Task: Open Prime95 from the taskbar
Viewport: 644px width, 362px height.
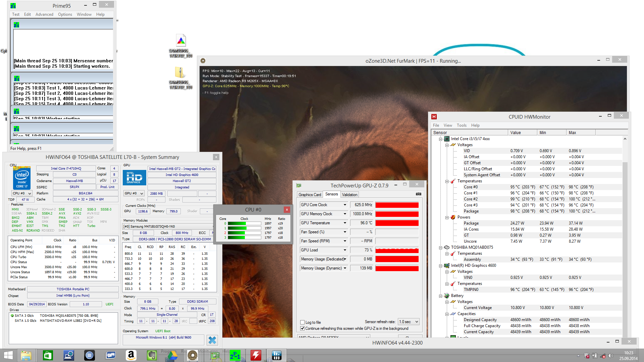Action: [x=235, y=355]
